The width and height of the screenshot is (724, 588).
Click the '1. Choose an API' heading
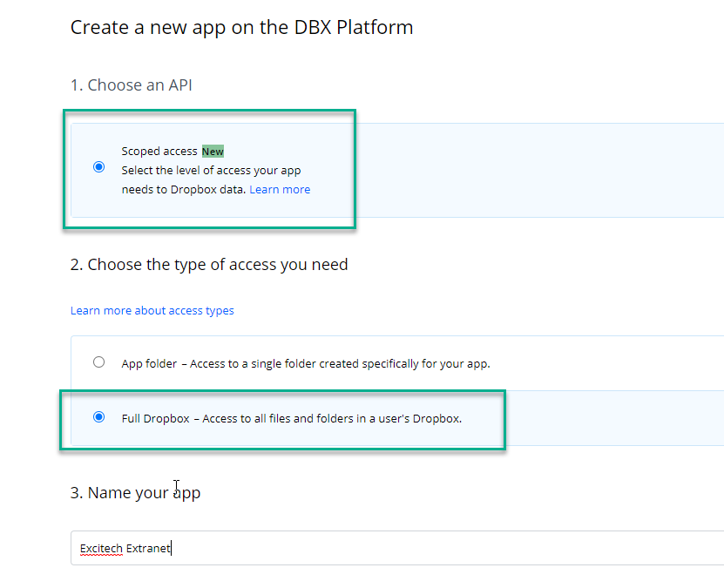pyautogui.click(x=132, y=84)
